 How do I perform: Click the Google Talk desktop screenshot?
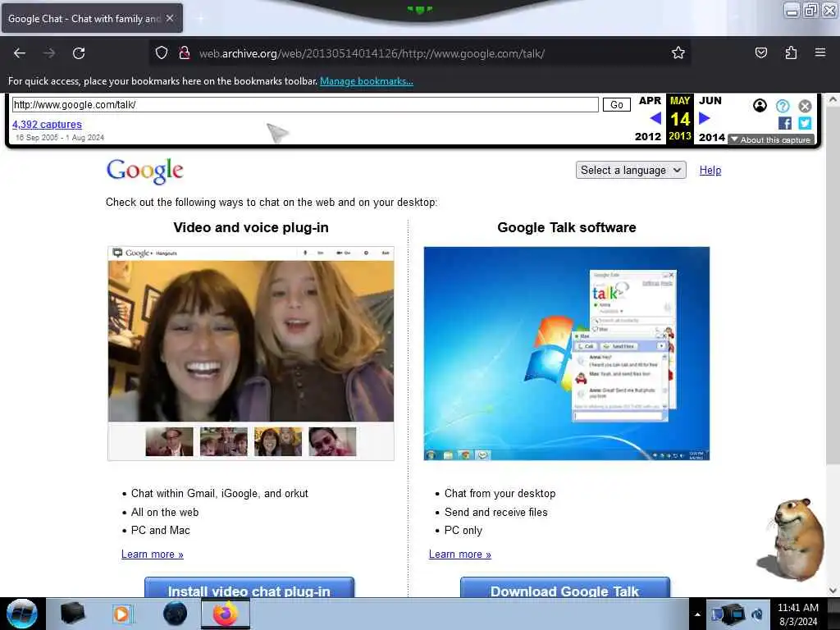click(x=567, y=354)
